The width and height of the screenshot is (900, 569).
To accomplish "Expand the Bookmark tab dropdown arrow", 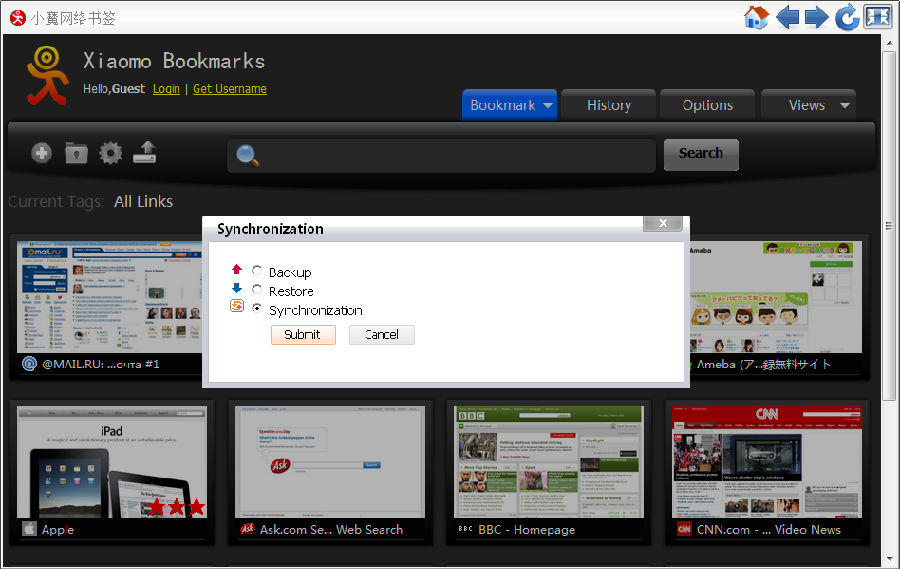I will point(548,106).
